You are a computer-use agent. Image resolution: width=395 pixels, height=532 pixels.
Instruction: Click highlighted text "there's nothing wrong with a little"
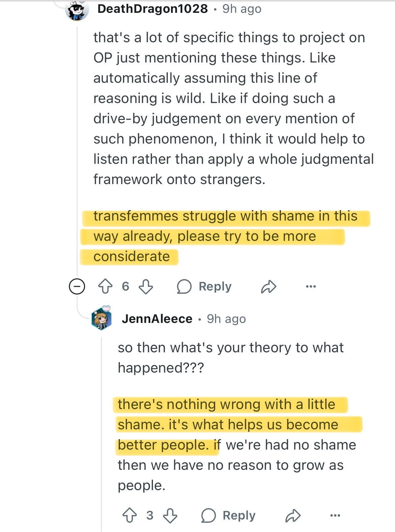pyautogui.click(x=226, y=404)
